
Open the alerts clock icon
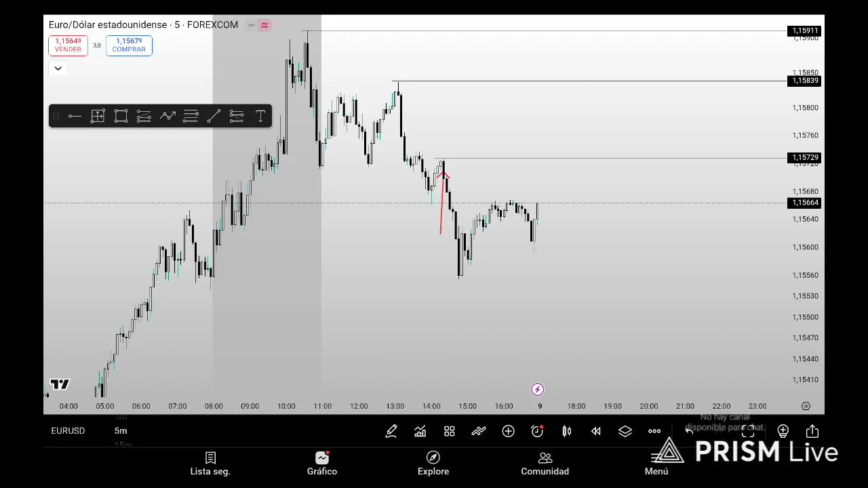pyautogui.click(x=537, y=431)
